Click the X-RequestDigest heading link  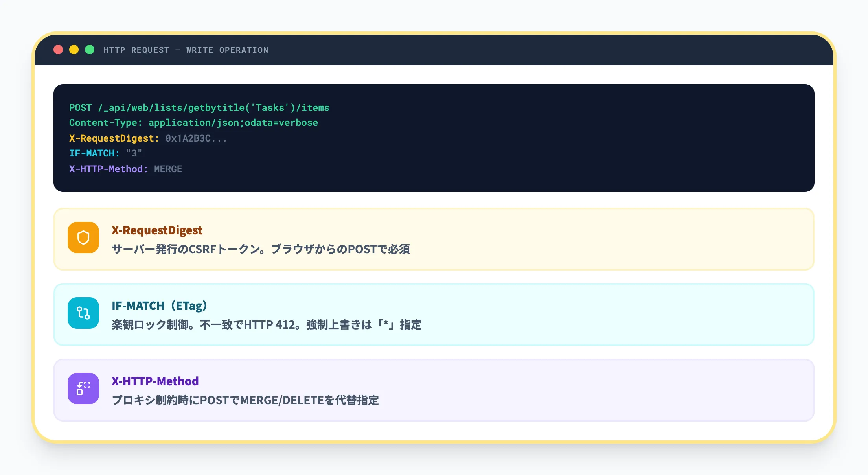click(x=157, y=230)
